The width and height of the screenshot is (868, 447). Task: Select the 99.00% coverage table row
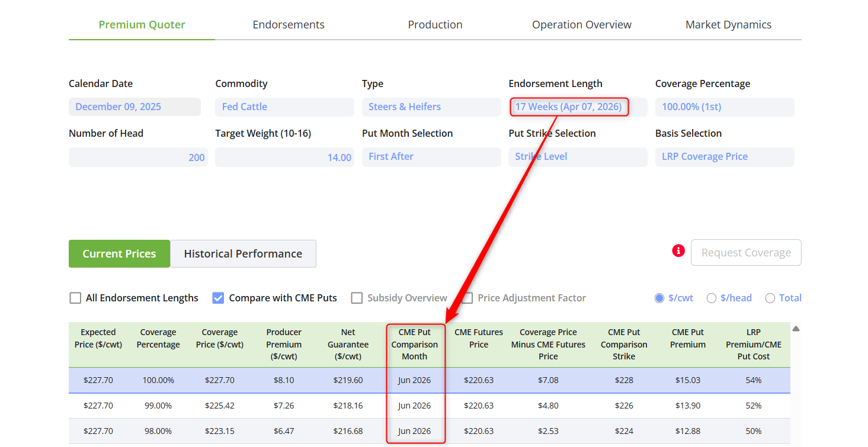[158, 406]
